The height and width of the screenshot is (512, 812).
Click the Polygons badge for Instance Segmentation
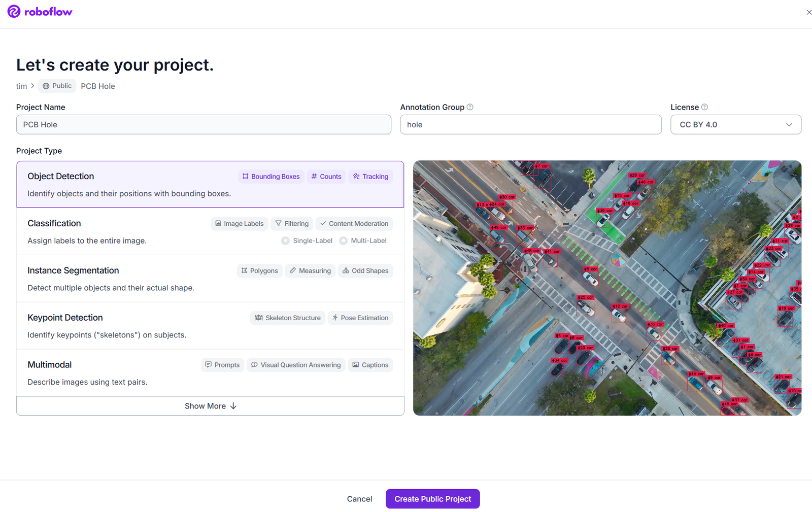pos(259,270)
